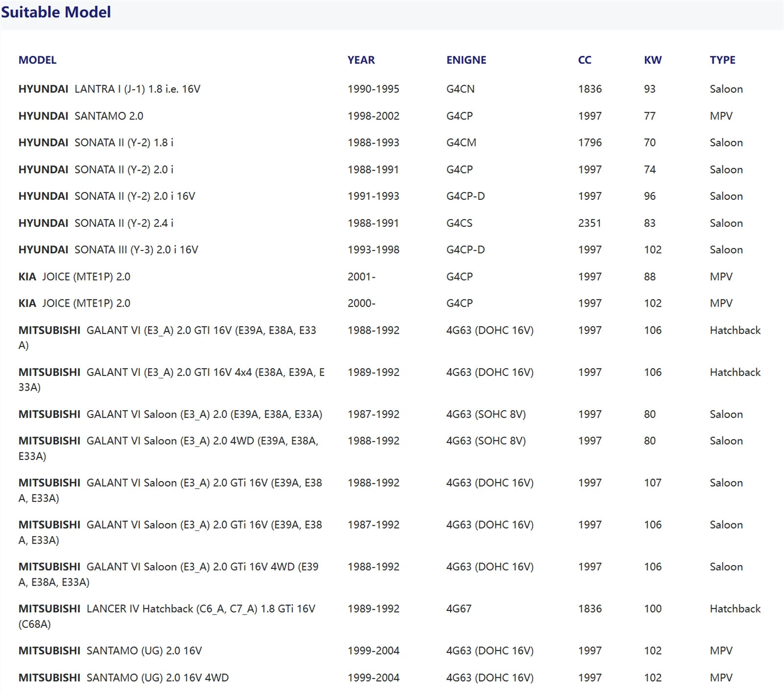Click KW value 88 in KIA JOICE row
784x692 pixels.
tap(650, 276)
